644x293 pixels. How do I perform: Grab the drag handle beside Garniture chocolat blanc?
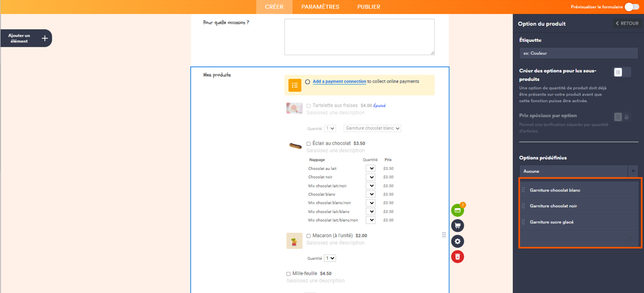(x=523, y=190)
